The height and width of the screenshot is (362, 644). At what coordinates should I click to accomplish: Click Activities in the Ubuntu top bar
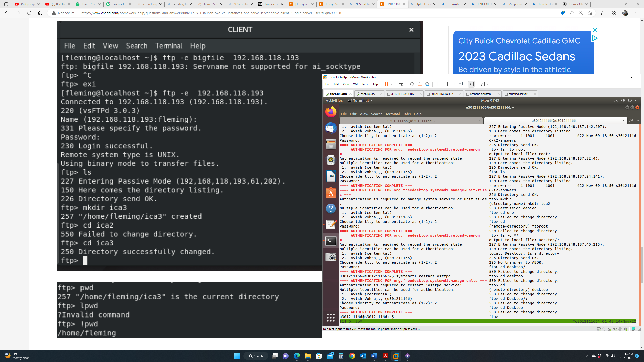point(334,100)
